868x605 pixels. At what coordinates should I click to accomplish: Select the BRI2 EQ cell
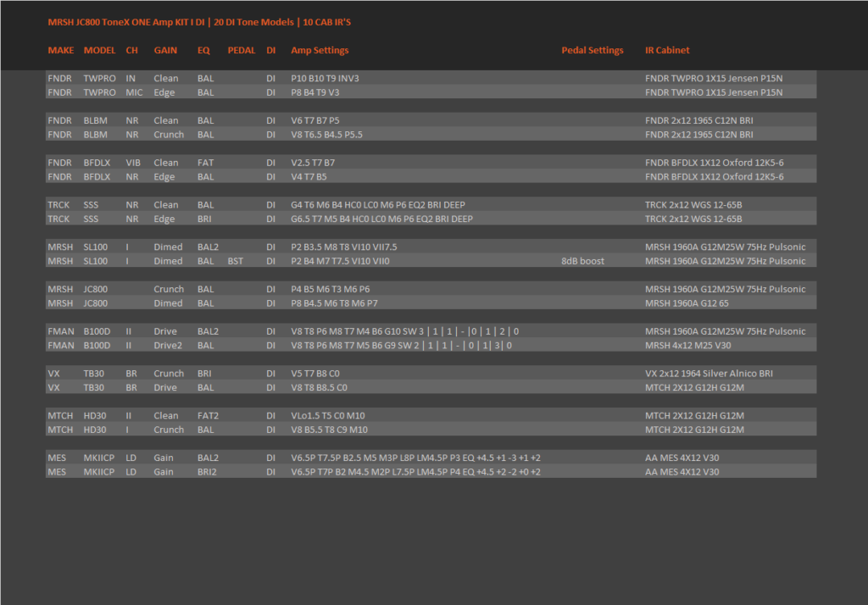click(207, 472)
